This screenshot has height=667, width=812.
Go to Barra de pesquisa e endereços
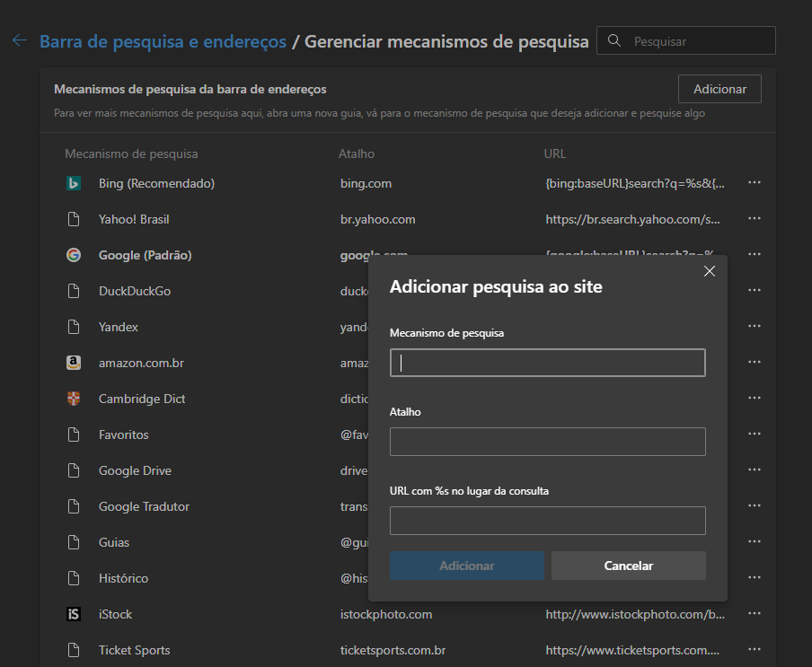point(163,41)
